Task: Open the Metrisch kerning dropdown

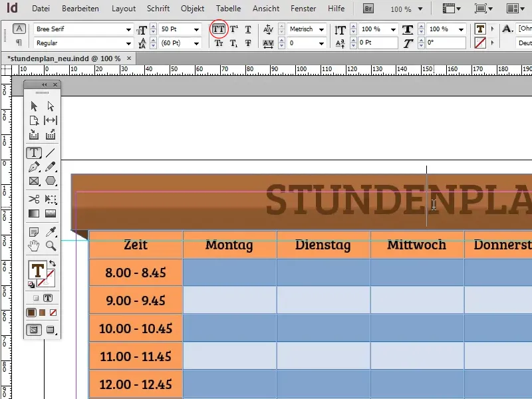Action: click(x=321, y=29)
